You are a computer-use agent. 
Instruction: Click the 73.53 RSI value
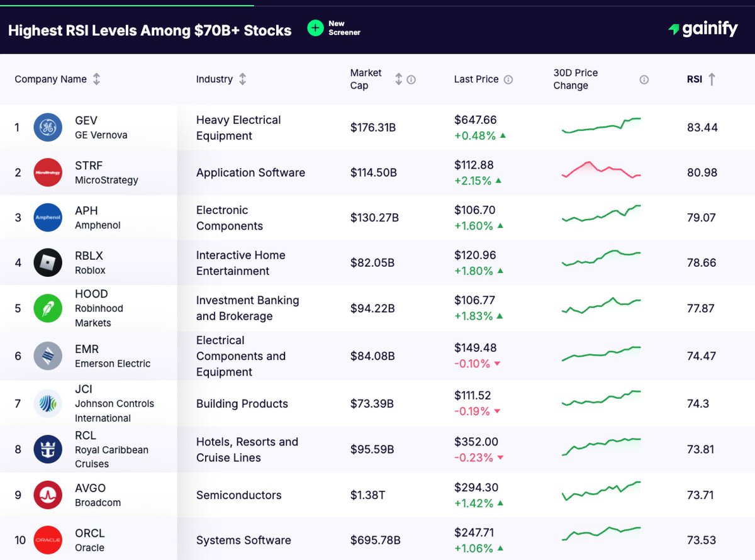point(702,540)
